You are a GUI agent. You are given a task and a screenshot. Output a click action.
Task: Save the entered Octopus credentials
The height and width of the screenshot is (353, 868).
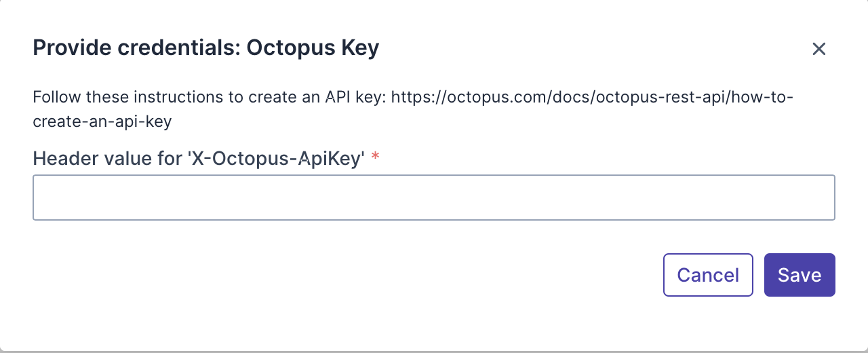tap(800, 275)
